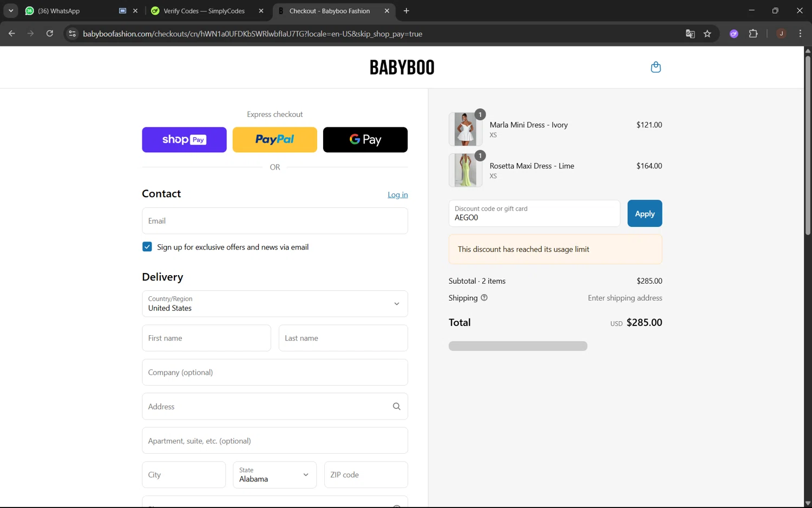Pay with Shop Pay button

tap(184, 140)
